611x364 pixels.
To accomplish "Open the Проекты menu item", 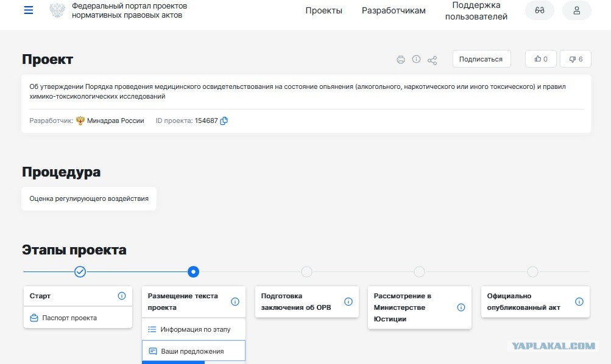I will pyautogui.click(x=324, y=10).
